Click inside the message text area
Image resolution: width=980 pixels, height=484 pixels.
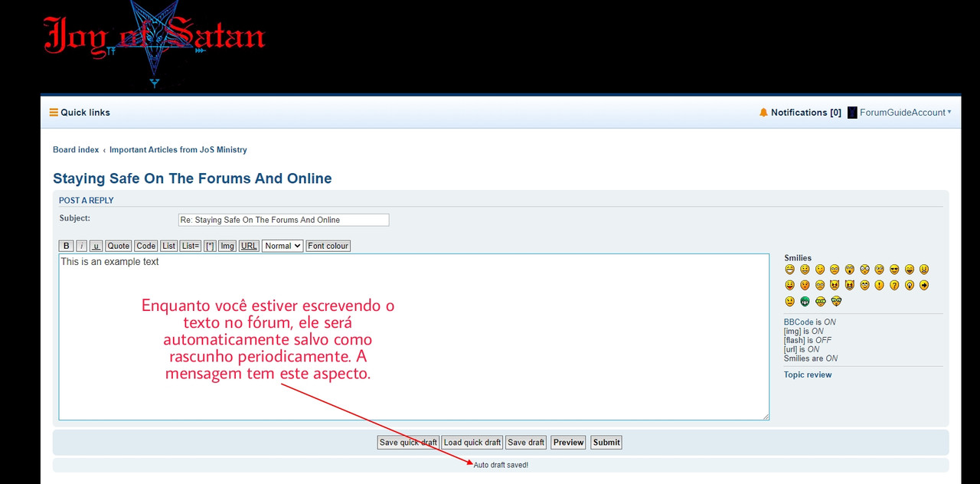(414, 337)
